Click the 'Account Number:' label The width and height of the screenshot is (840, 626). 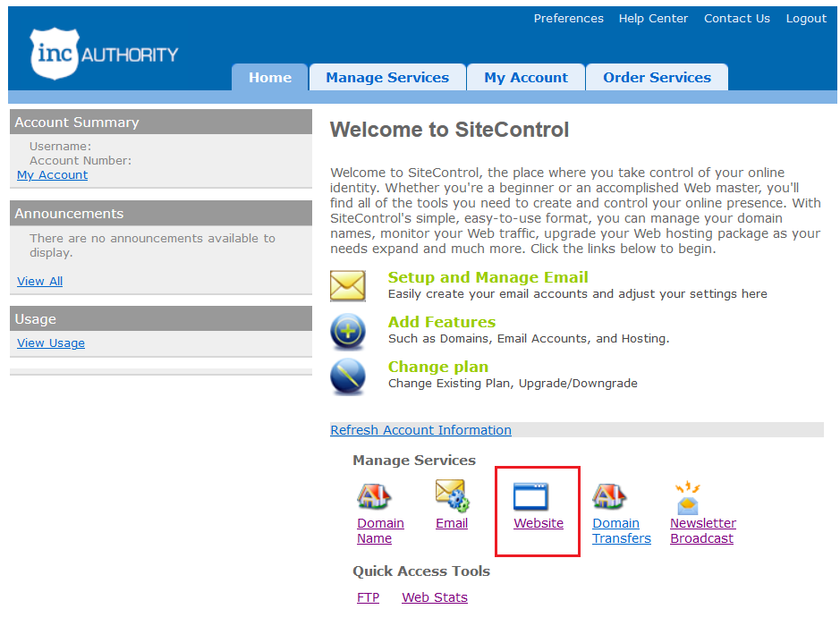point(81,160)
